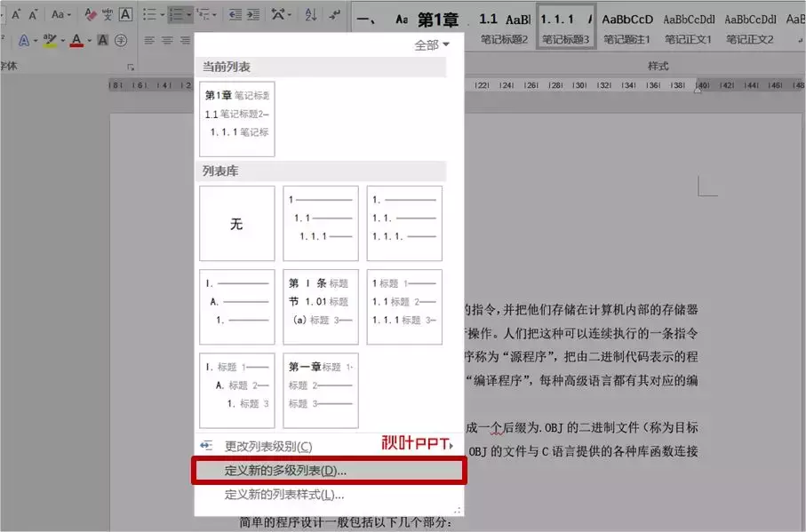Select the 1., 1.1., 1.1.1. list thumbnail
This screenshot has width=806, height=532.
tap(404, 224)
